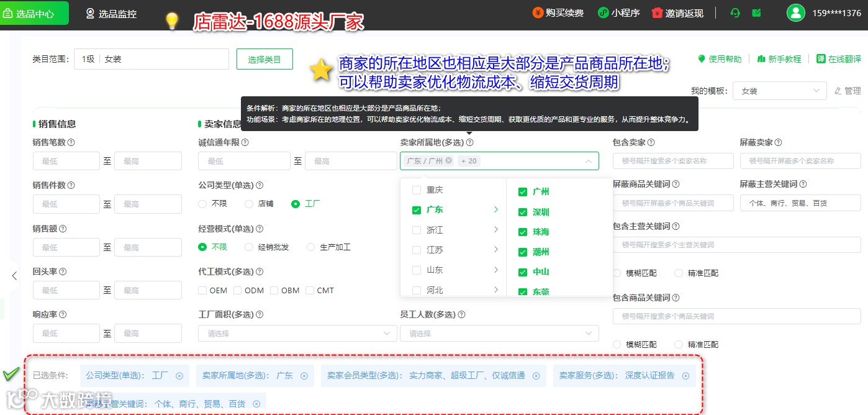Image resolution: width=868 pixels, height=415 pixels.
Task: Switch to the 选品监控 tab
Action: click(111, 13)
